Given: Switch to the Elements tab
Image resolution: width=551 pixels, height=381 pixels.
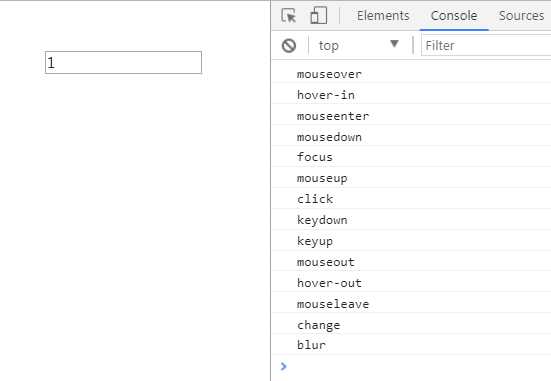Looking at the screenshot, I should (383, 16).
